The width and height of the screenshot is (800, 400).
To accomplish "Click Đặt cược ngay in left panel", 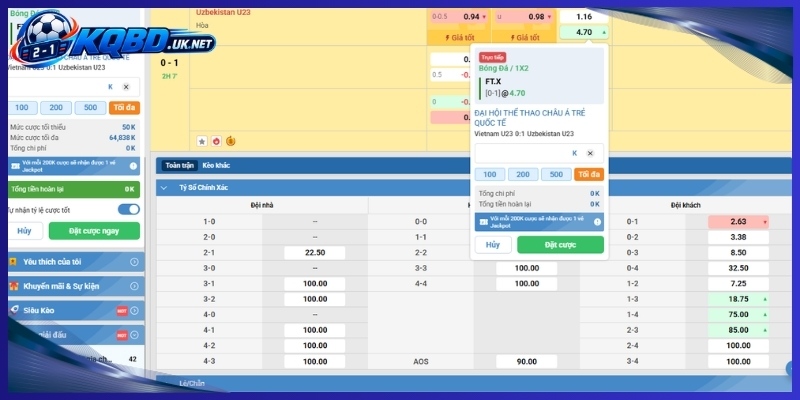I will tap(94, 231).
